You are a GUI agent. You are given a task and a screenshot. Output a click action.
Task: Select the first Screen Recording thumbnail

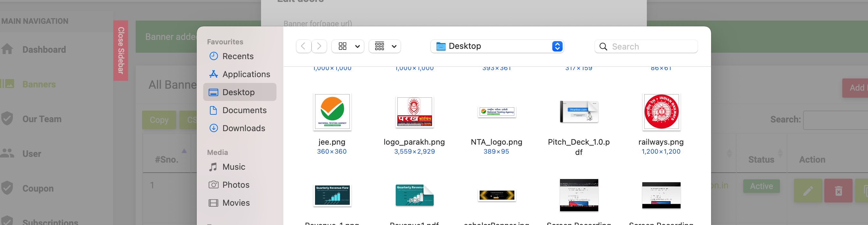[579, 195]
